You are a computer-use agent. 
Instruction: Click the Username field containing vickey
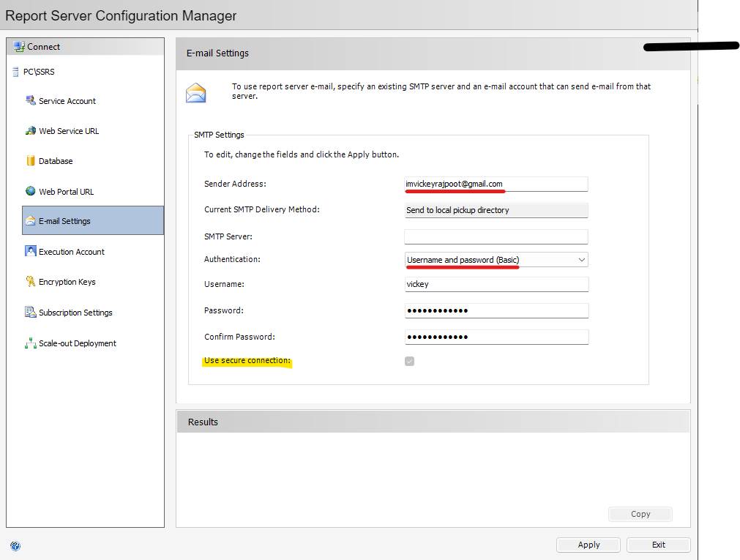click(x=496, y=284)
